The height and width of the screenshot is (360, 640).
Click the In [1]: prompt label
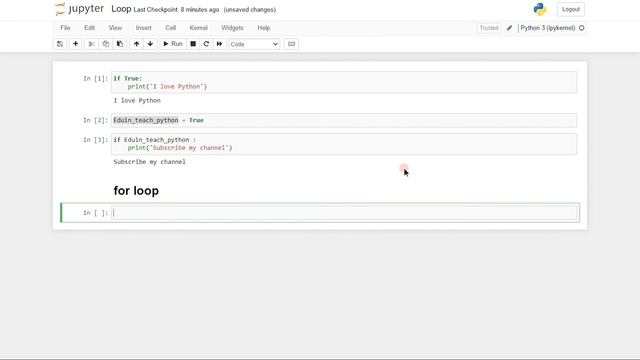point(96,78)
